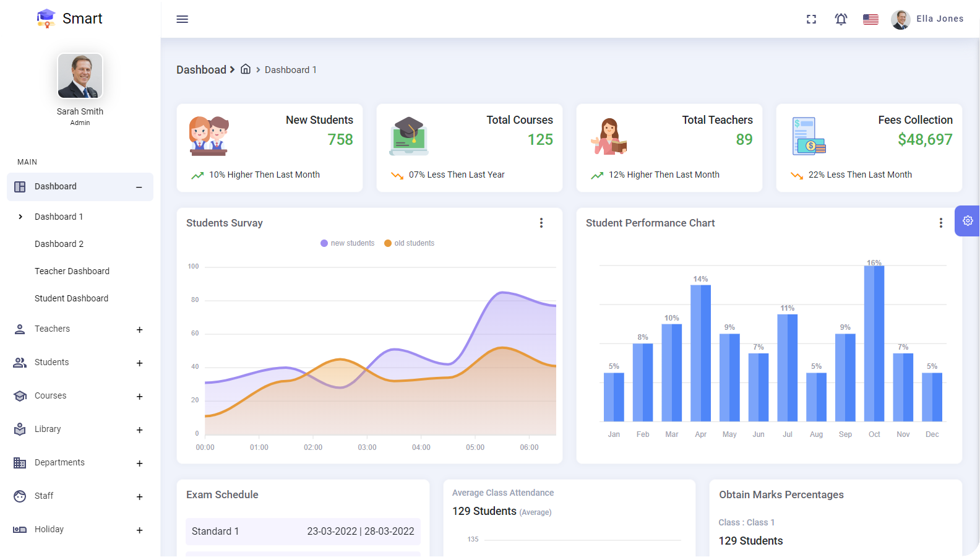This screenshot has width=980, height=557.
Task: Open Student Performance Chart three-dot menu
Action: pos(941,223)
